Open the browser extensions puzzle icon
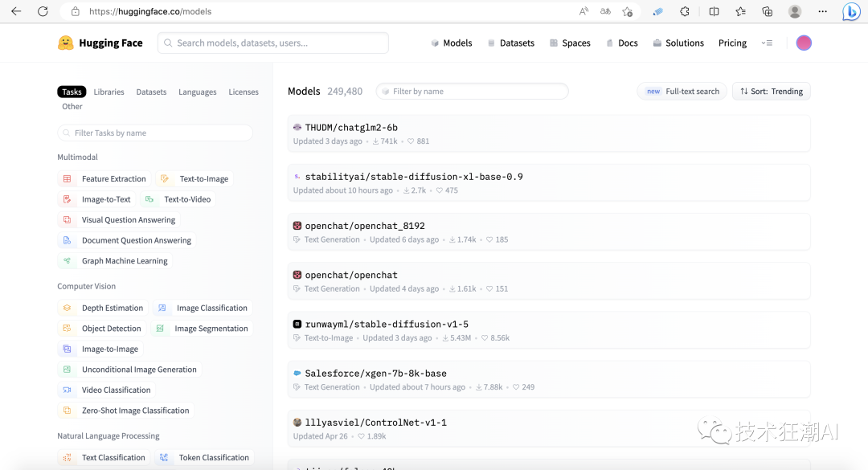Screen dimensions: 868x470 pyautogui.click(x=684, y=11)
